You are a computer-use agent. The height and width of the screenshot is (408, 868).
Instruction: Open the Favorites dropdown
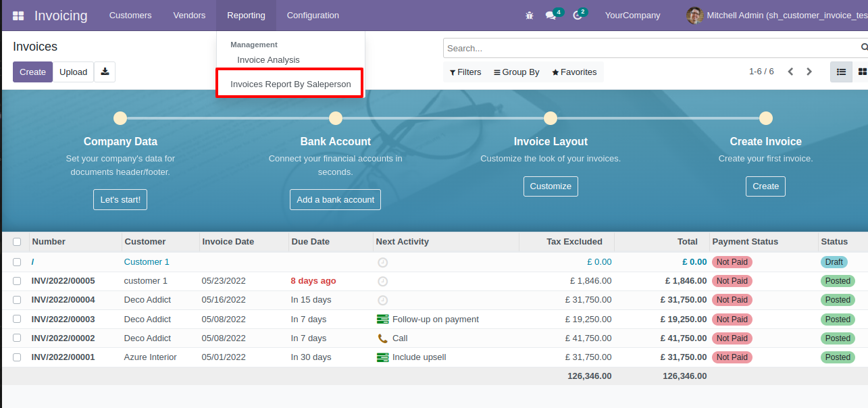574,72
